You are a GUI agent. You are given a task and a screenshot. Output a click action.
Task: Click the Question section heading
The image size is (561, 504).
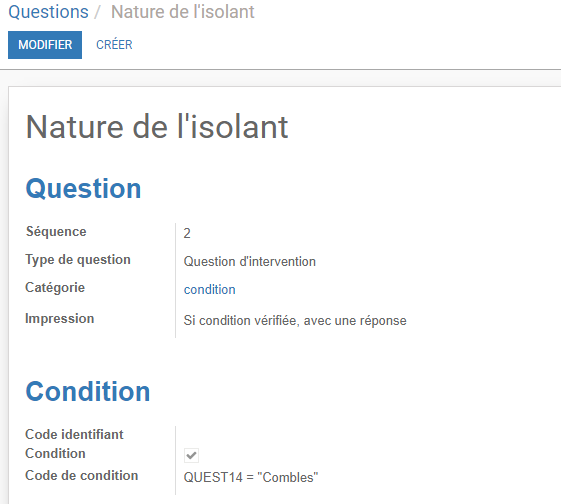click(x=83, y=189)
